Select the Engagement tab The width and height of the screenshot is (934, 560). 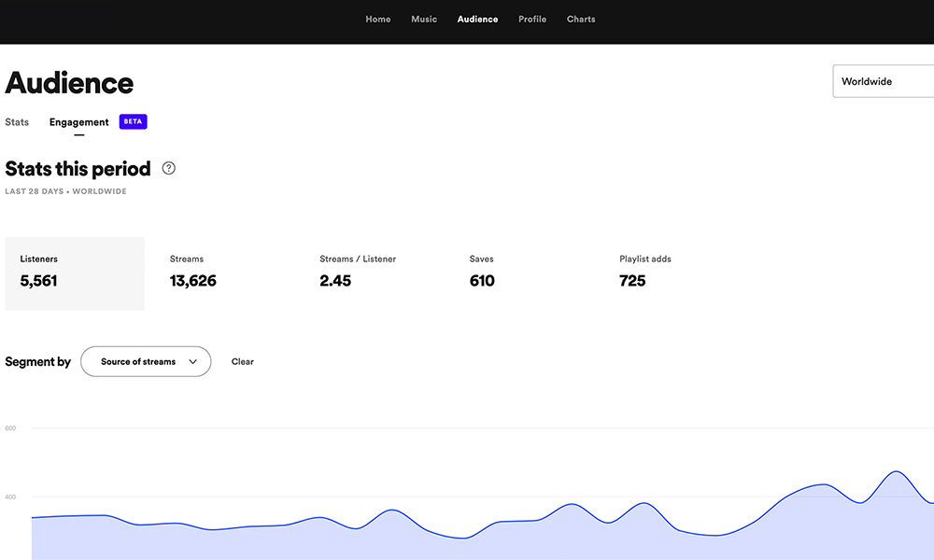pos(79,122)
